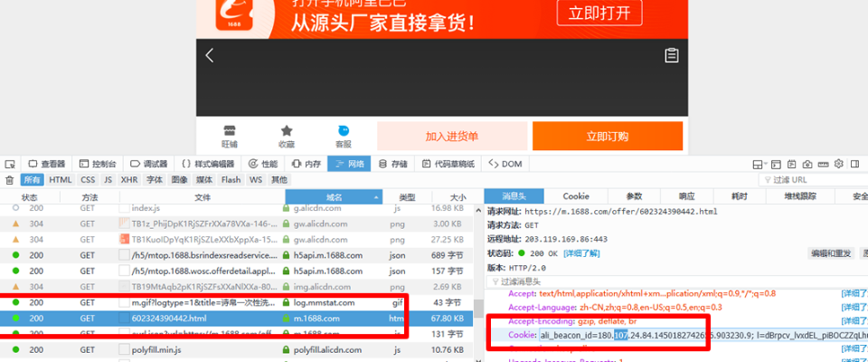Screen dimensions: 868x362
Task: Select the Cookie details tab
Action: tap(576, 196)
